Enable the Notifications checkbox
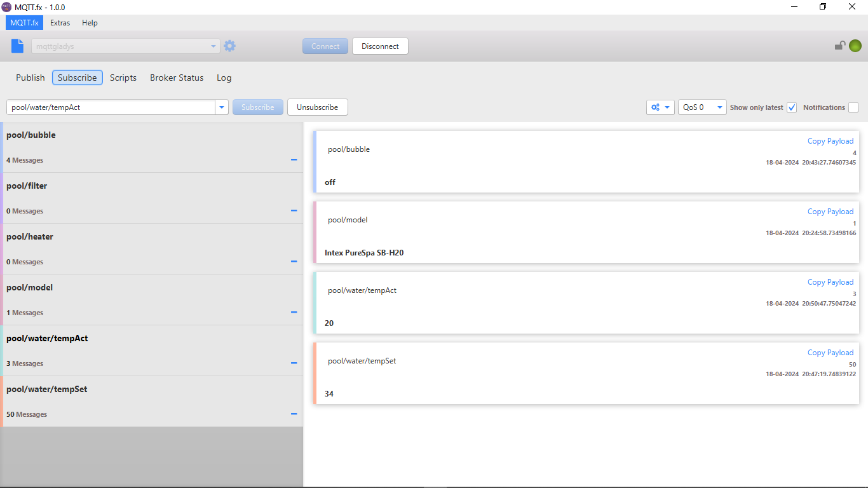This screenshot has width=868, height=488. [x=853, y=107]
